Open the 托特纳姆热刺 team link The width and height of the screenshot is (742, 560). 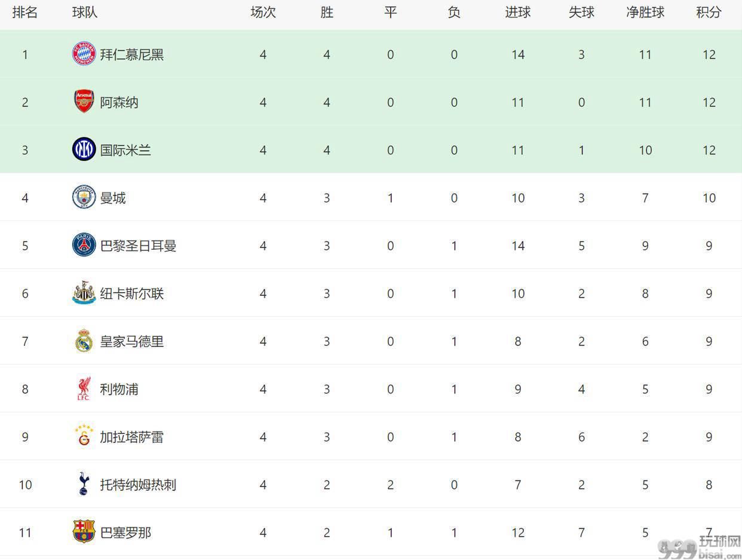pos(138,485)
